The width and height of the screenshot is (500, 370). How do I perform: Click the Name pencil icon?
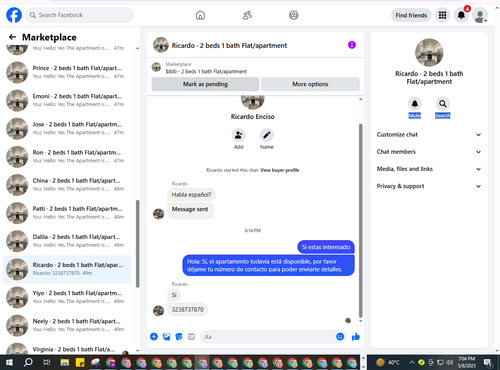click(x=267, y=135)
